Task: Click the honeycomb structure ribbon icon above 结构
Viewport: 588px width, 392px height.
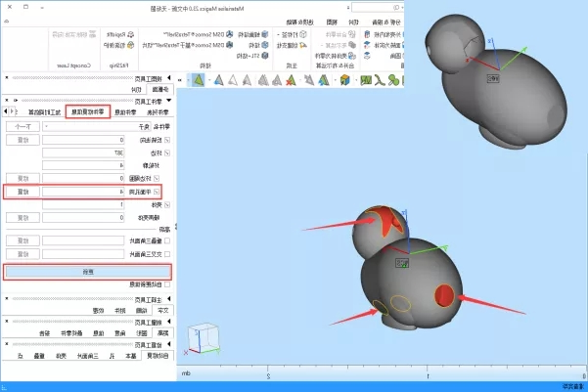Action: [x=265, y=34]
